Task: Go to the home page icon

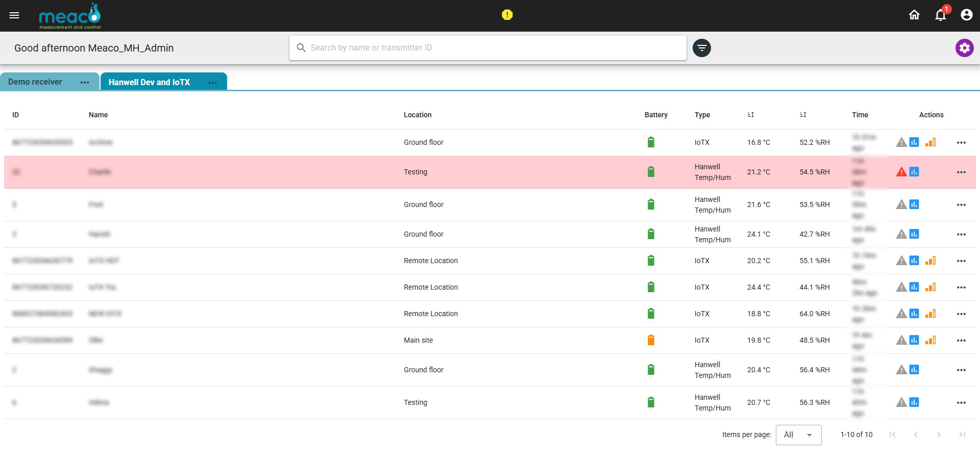Action: tap(914, 15)
